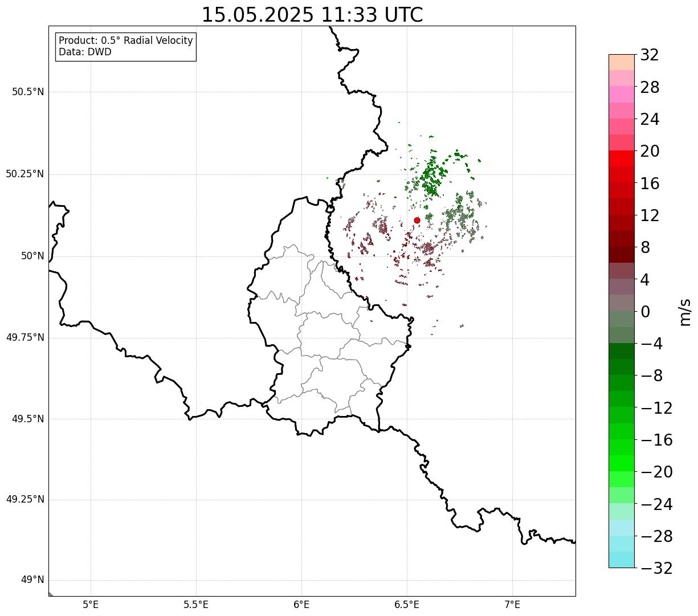Pick the dark green swatch just below −4
Image resolution: width=698 pixels, height=616 pixels.
[622, 351]
